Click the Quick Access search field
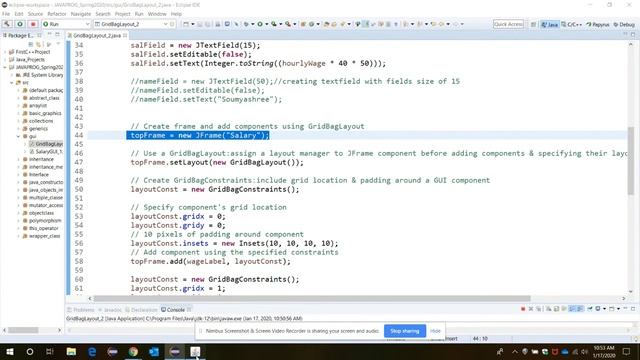The image size is (640, 360). point(508,24)
